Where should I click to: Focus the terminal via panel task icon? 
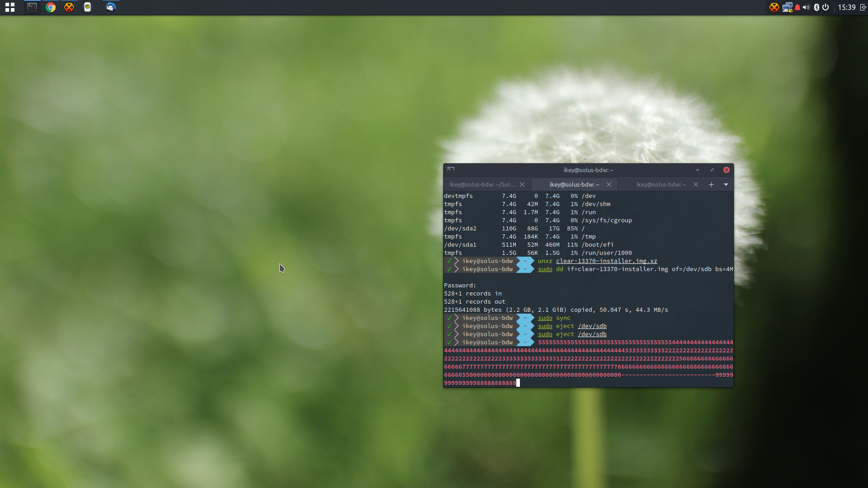coord(32,7)
